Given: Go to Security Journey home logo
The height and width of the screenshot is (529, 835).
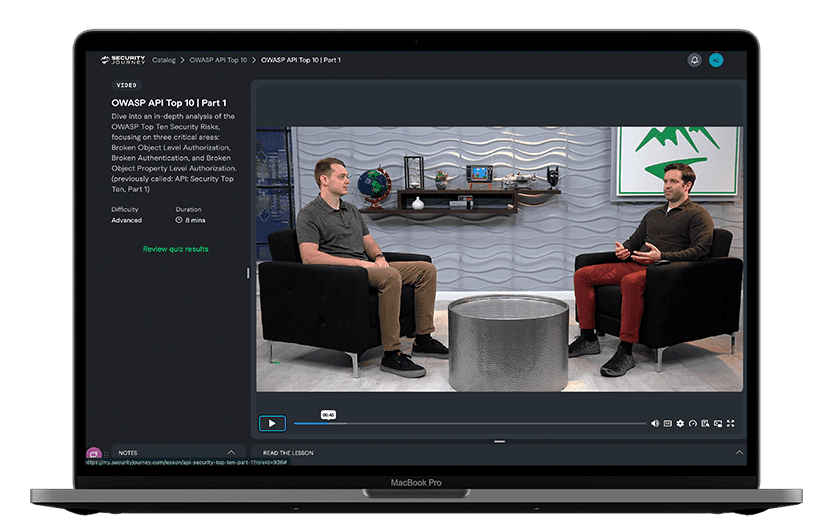Looking at the screenshot, I should click(x=123, y=60).
